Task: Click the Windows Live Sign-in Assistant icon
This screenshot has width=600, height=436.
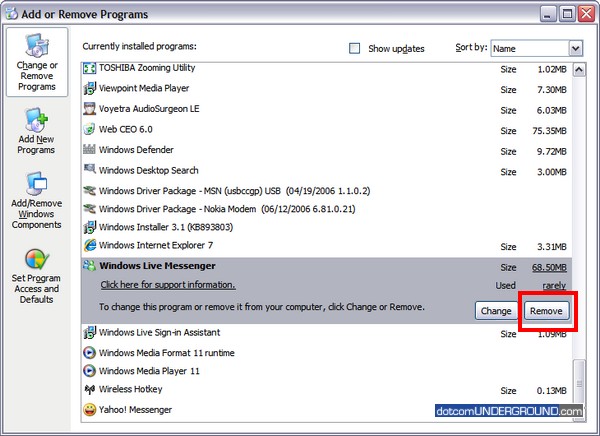Action: 90,332
